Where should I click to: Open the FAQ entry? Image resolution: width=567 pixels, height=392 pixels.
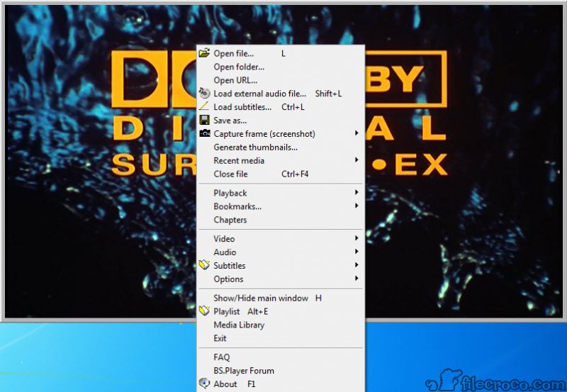222,357
